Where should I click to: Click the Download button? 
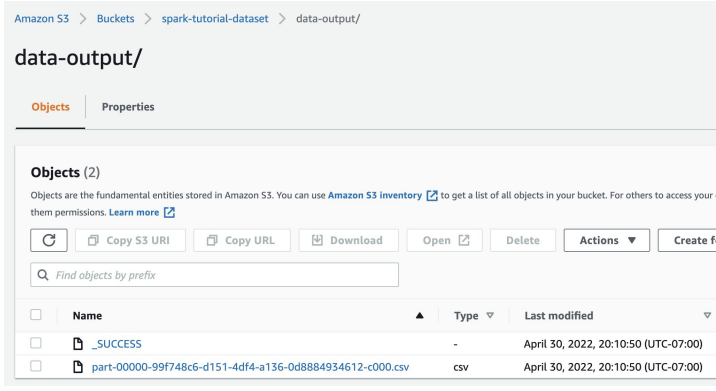point(348,240)
